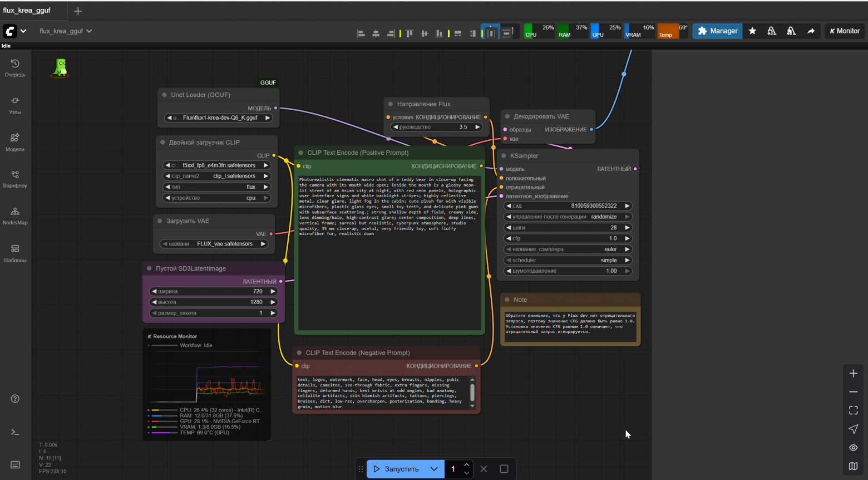Viewport: 868px width, 480px height.
Task: Open the workflow name menu in top bar
Action: pyautogui.click(x=66, y=31)
